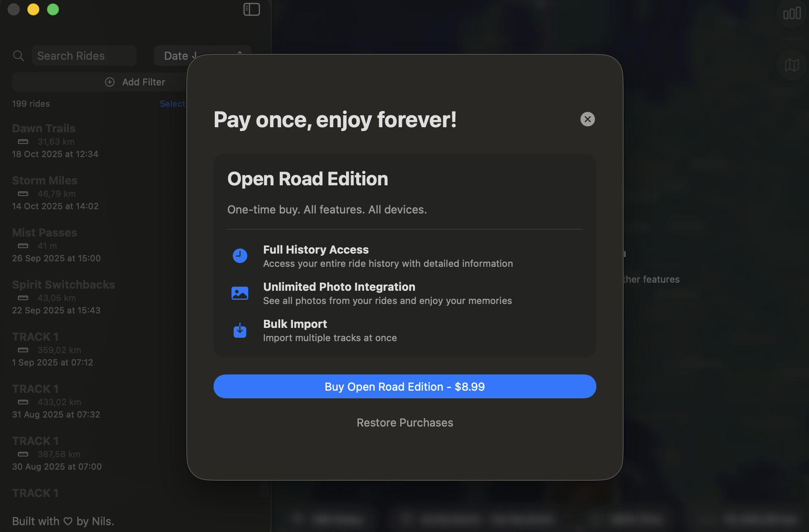Click the 'One-time buy. All features.' subtitle

327,210
